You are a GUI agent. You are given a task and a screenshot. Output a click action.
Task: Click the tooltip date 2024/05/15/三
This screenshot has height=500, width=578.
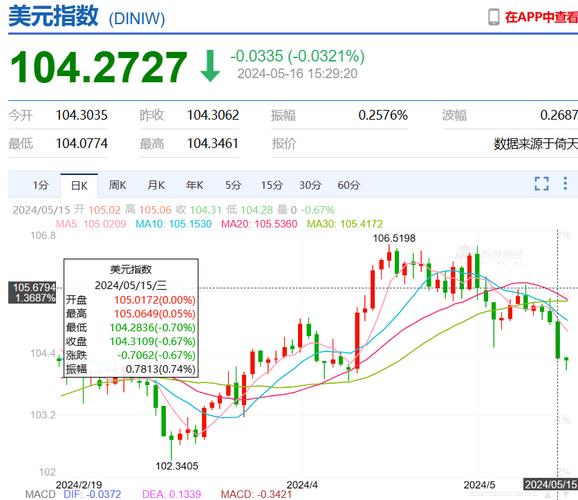[x=131, y=285]
